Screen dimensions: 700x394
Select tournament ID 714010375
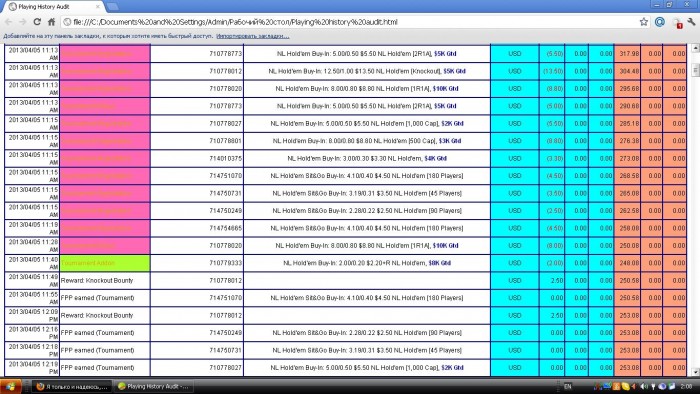225,158
